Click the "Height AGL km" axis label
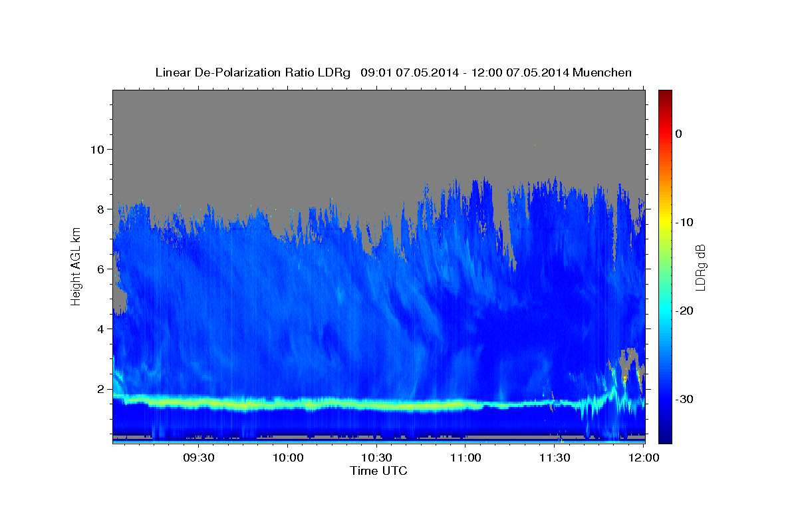Image resolution: width=798 pixels, height=532 pixels. tap(76, 266)
